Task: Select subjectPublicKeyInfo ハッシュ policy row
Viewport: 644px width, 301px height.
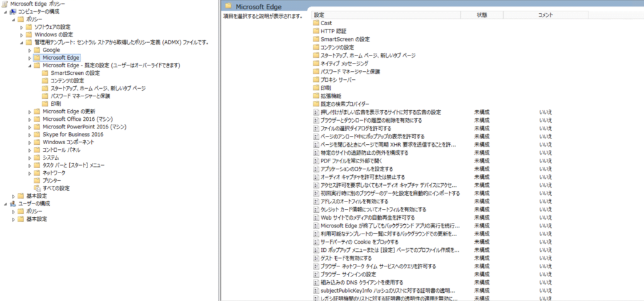Action: tap(388, 291)
